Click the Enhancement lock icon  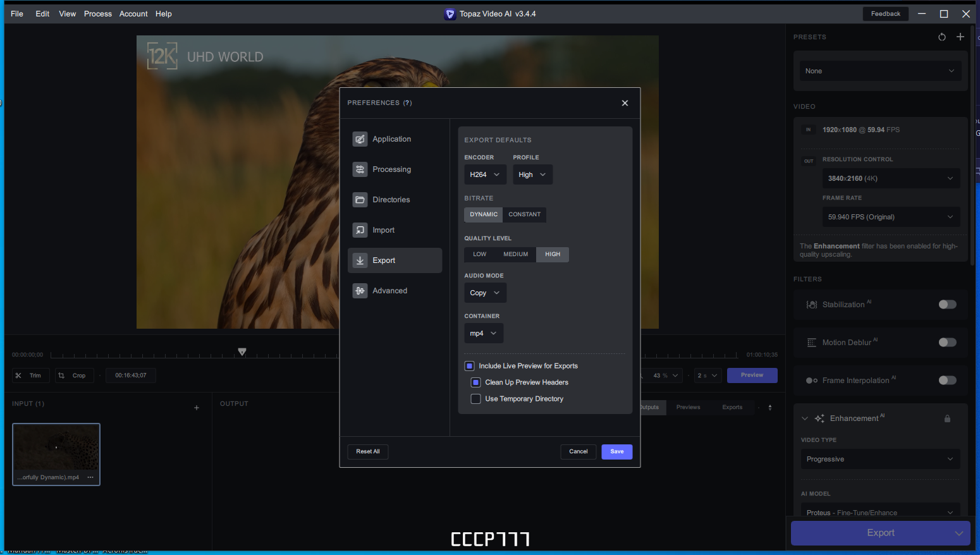pyautogui.click(x=947, y=418)
